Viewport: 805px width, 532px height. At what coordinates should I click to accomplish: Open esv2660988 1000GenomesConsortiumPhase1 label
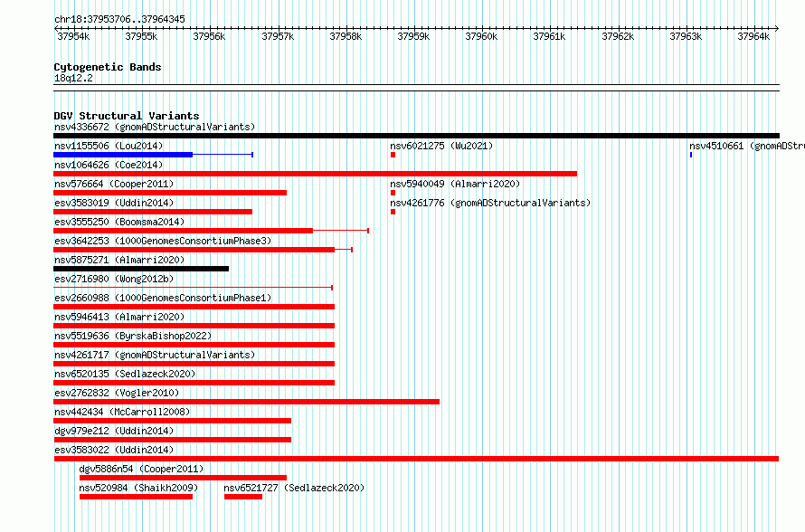[x=163, y=298]
